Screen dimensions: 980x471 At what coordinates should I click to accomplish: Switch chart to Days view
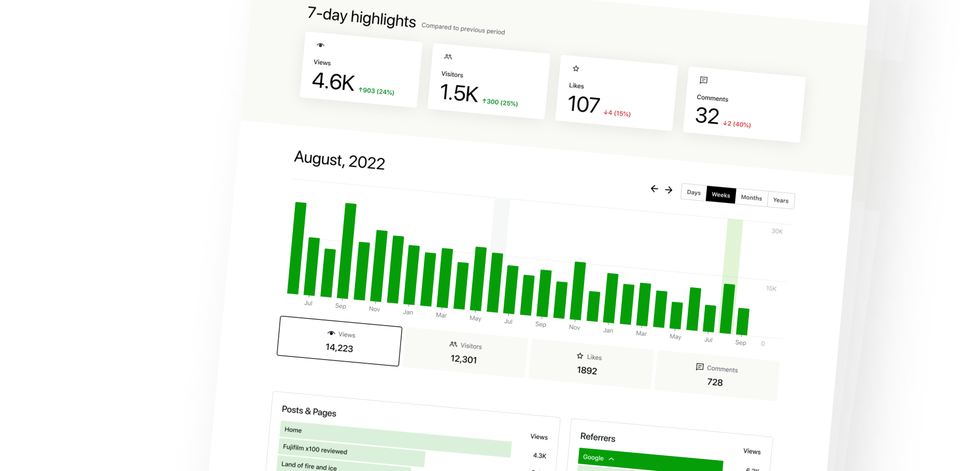pyautogui.click(x=693, y=192)
